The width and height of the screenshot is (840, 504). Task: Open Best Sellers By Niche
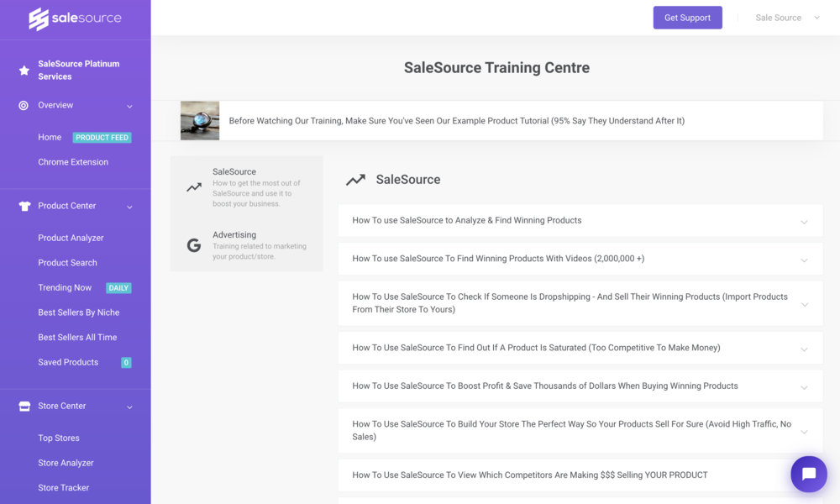pos(79,312)
